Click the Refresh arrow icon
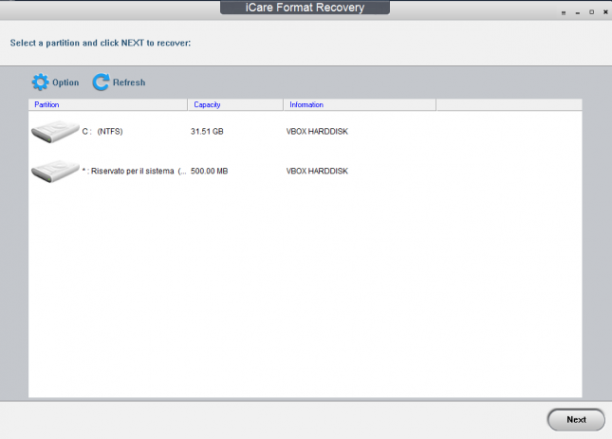Screen dimensions: 612x439 coord(101,82)
